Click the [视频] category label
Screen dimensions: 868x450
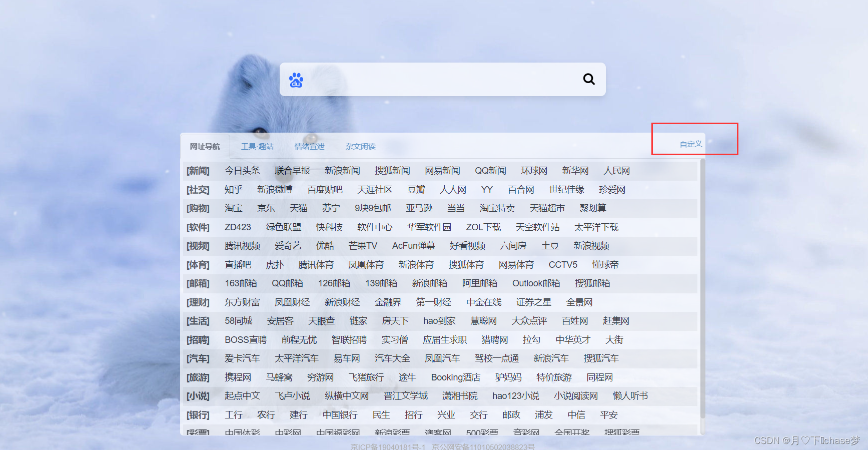[198, 246]
